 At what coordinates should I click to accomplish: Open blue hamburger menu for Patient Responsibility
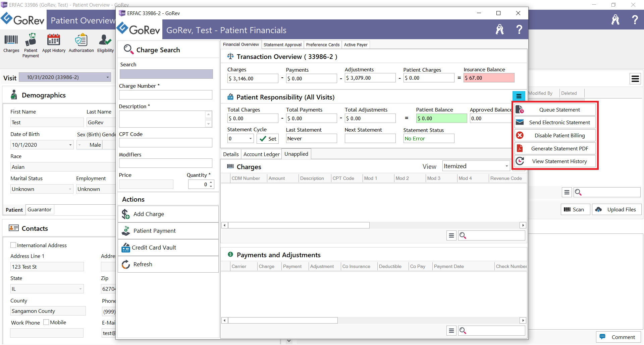[519, 96]
